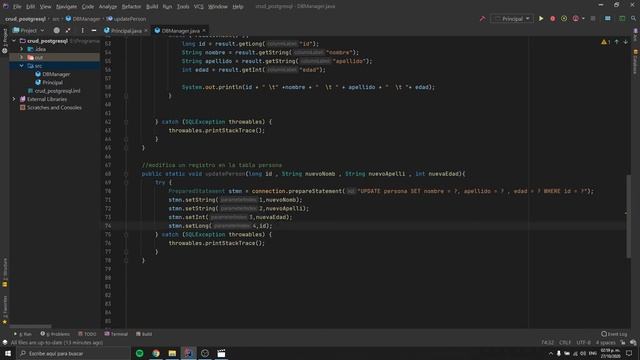Click the editor vertical scrollbar thumb

tap(629, 216)
